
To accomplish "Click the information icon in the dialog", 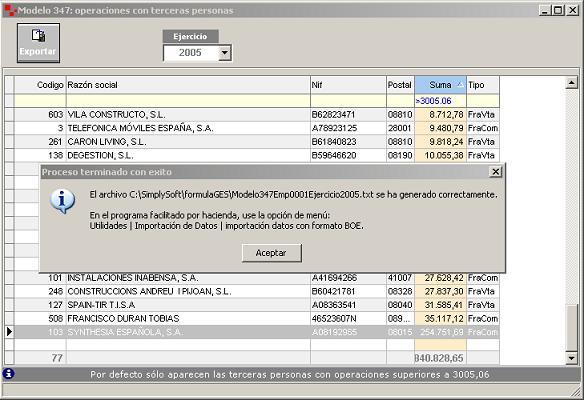I will [x=62, y=200].
